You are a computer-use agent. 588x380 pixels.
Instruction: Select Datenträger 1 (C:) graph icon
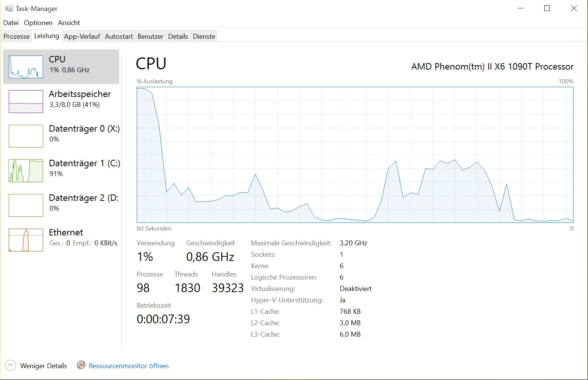click(x=26, y=171)
